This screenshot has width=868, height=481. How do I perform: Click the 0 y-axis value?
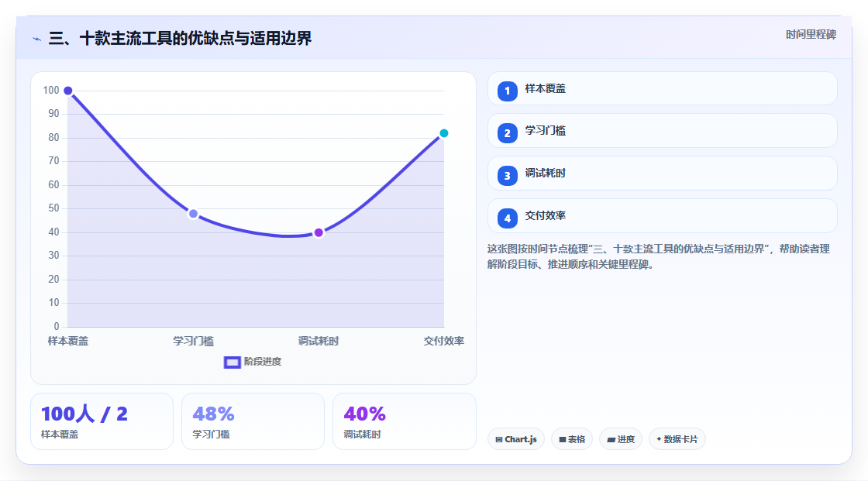tap(57, 326)
